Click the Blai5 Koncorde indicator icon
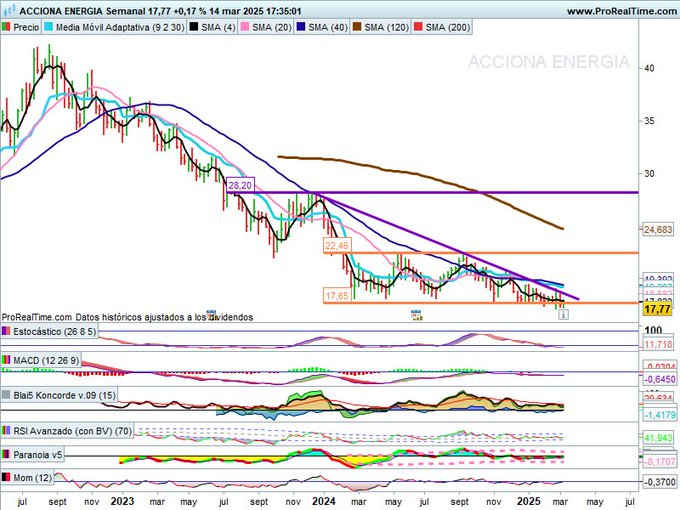 coord(6,395)
